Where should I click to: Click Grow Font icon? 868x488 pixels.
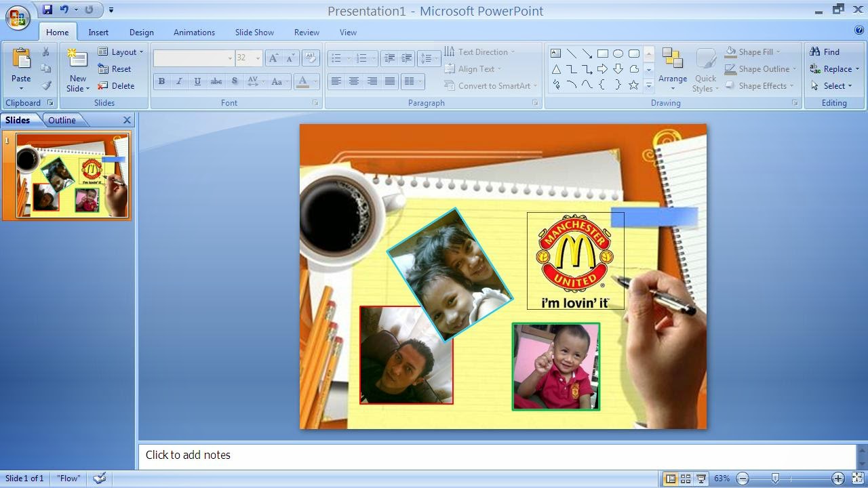pyautogui.click(x=273, y=58)
